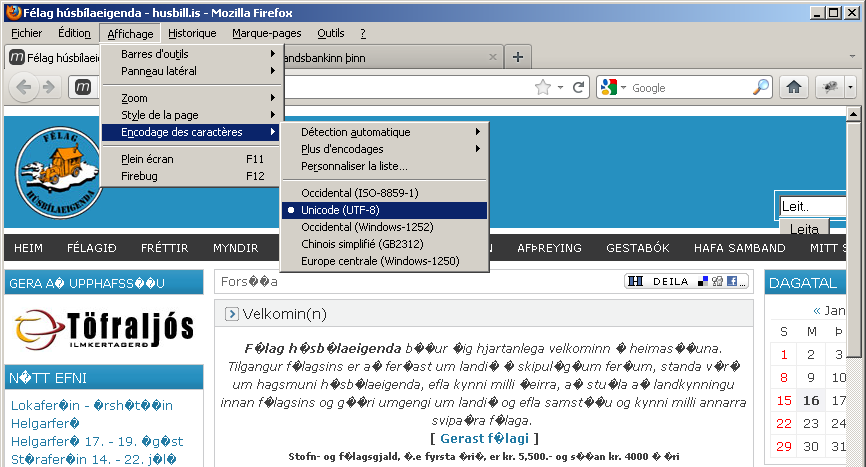
Task: Click FÉLAGIÐ in site navigation
Action: pyautogui.click(x=92, y=248)
